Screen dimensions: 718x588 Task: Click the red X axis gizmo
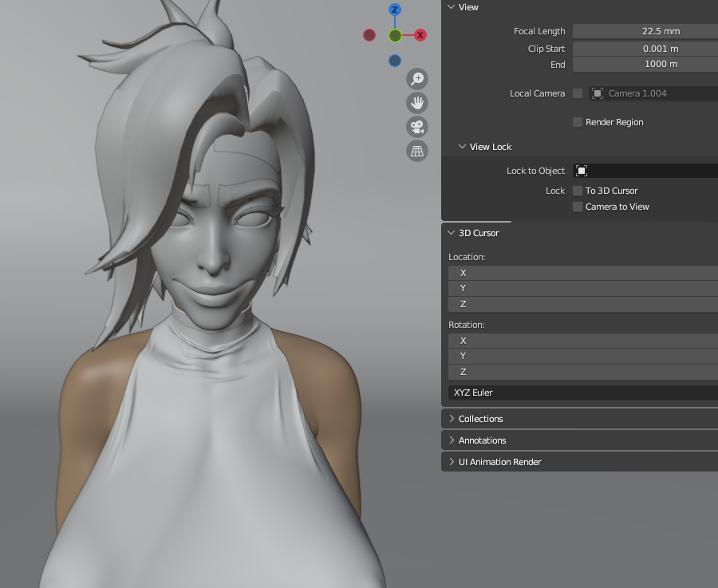coord(420,35)
